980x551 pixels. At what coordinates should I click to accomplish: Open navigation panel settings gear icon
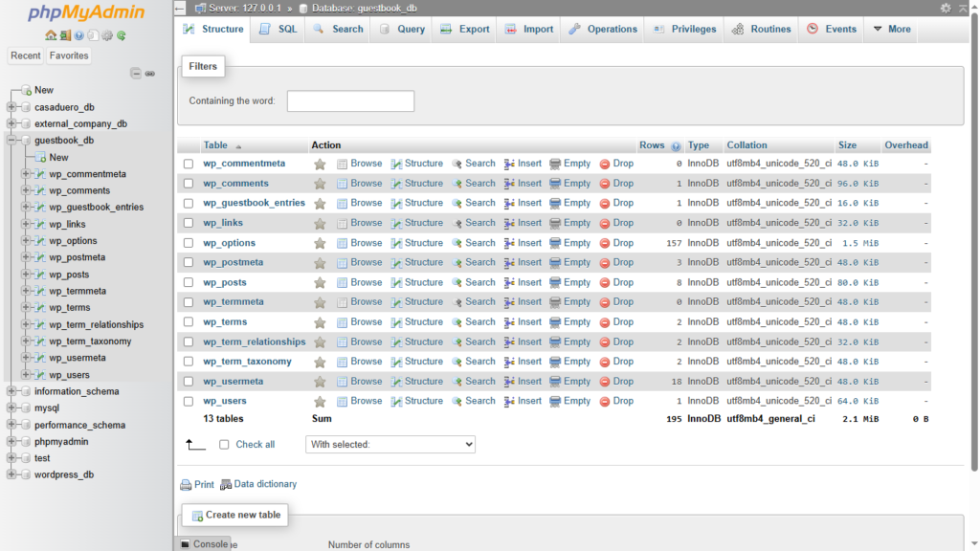tap(107, 36)
